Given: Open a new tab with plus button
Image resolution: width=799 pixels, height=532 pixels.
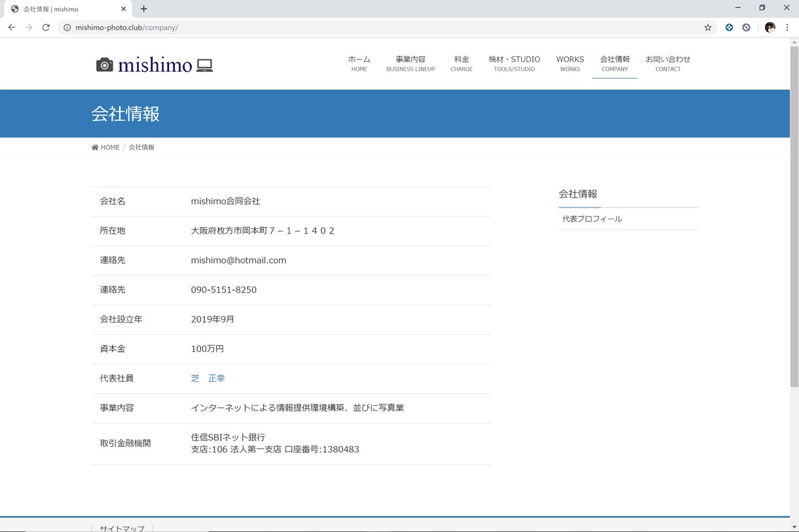Looking at the screenshot, I should coord(143,9).
